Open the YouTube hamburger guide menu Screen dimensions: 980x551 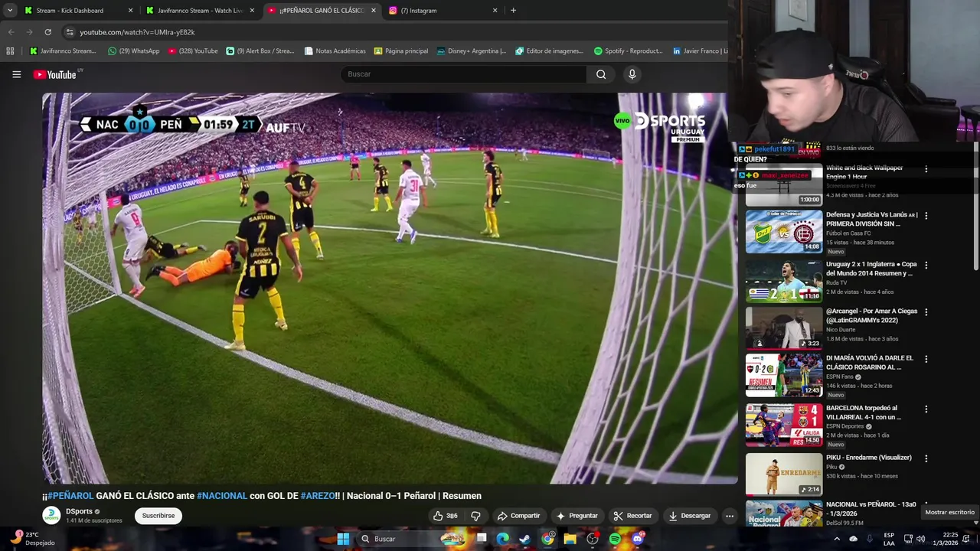pos(16,74)
